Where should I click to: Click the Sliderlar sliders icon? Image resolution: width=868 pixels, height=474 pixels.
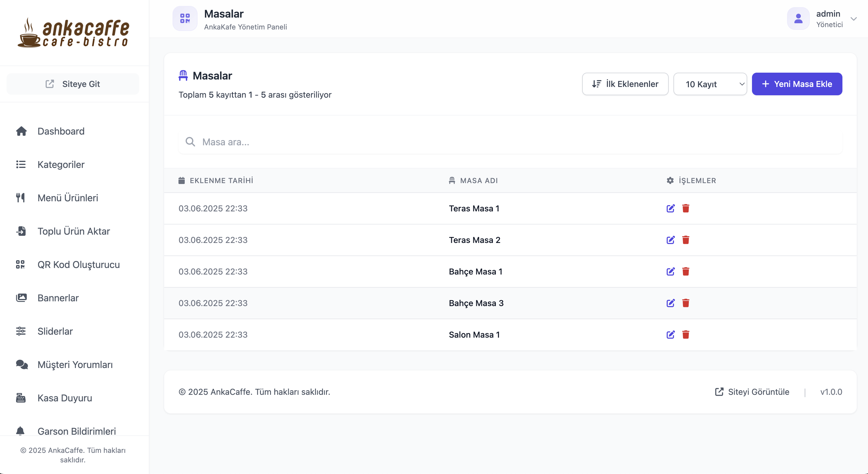(21, 331)
